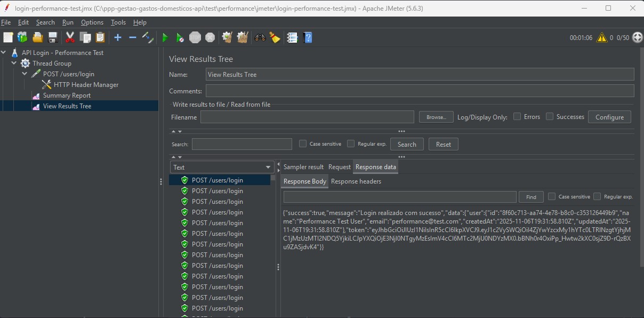Screen dimensions: 644x318
Task: Collapse the API Login test plan node
Action: click(4, 53)
